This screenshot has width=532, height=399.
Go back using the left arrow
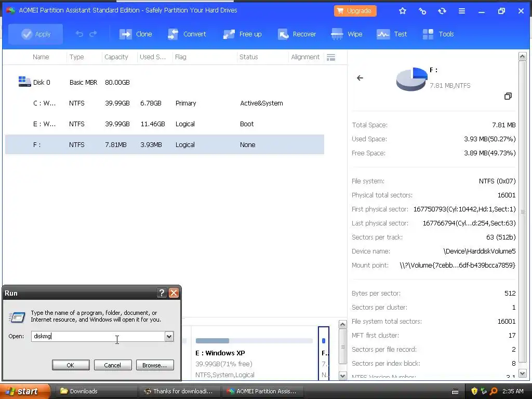pyautogui.click(x=360, y=78)
